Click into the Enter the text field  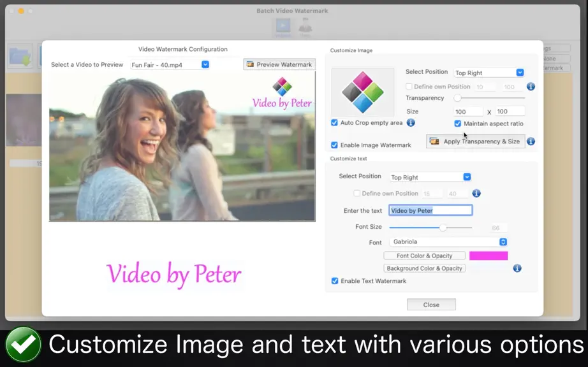click(430, 210)
